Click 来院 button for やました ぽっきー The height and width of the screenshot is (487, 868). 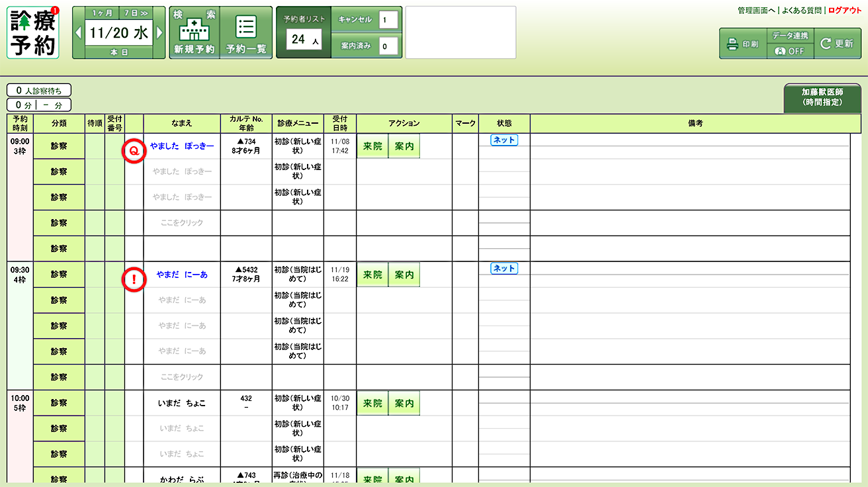tap(372, 146)
